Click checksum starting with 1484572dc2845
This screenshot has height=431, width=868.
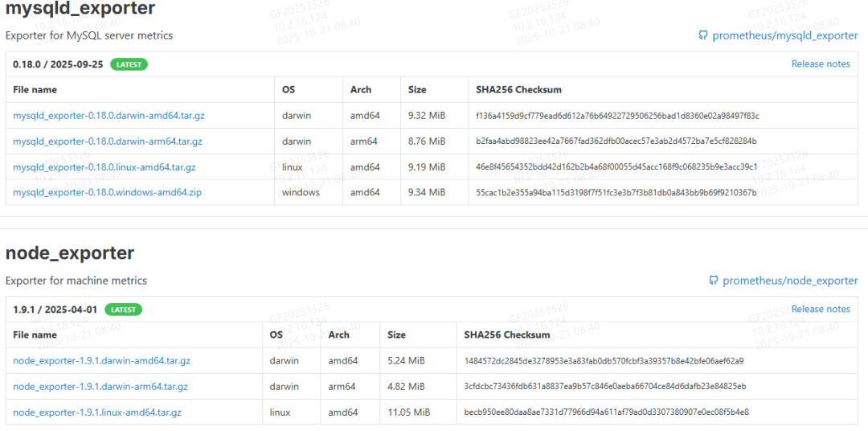pyautogui.click(x=604, y=361)
